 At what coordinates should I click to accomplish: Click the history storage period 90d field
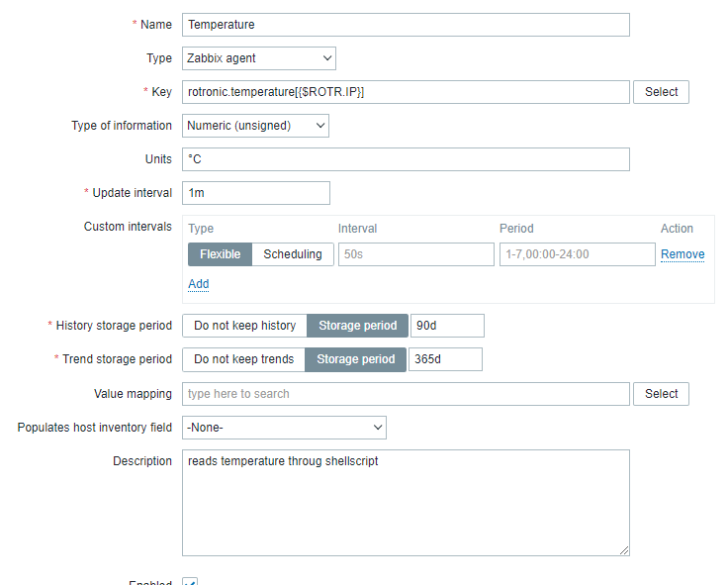447,326
